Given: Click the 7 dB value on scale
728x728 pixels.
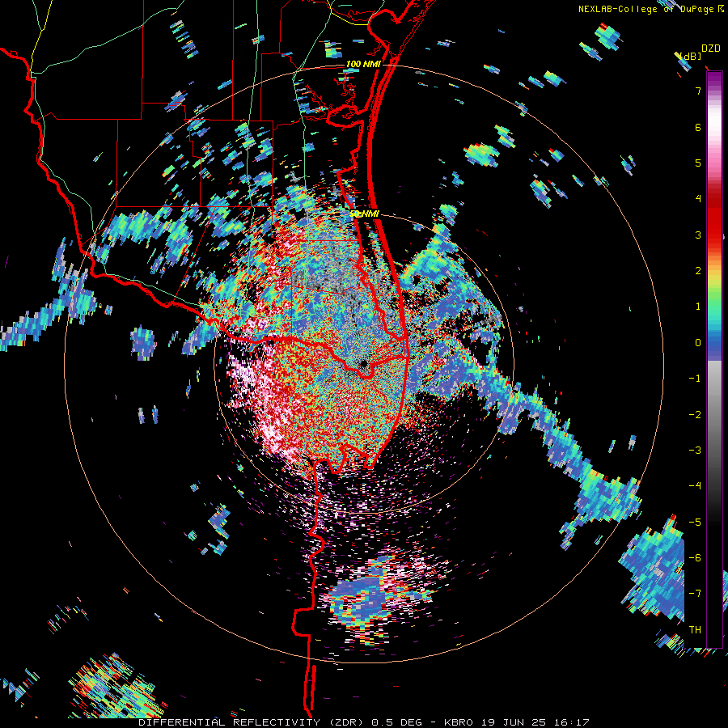Looking at the screenshot, I should click(698, 91).
